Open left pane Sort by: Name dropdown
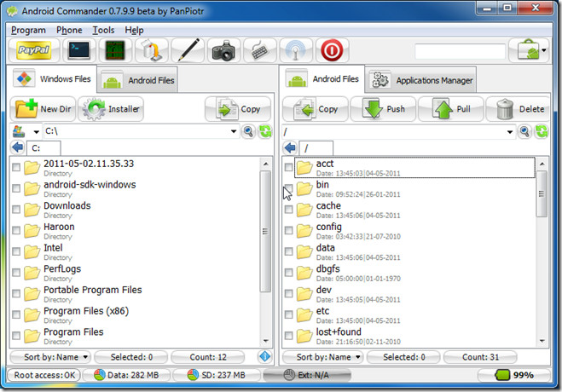Viewport: 562px width, 392px height. click(x=50, y=357)
